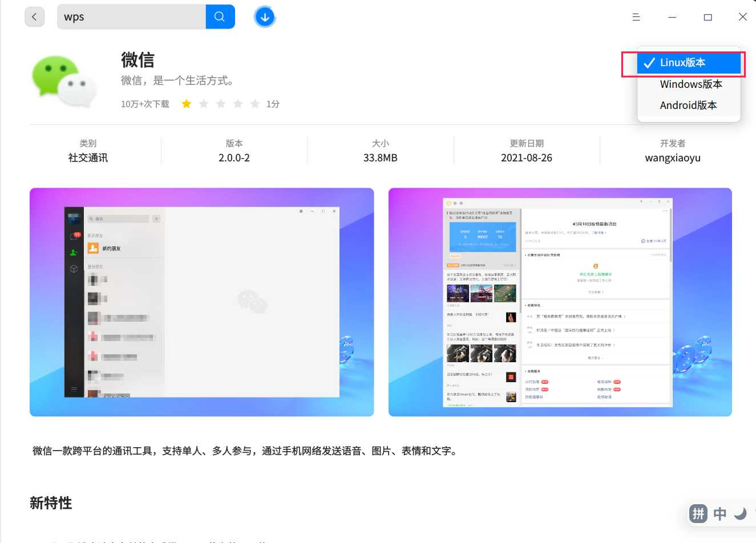Image resolution: width=756 pixels, height=543 pixels.
Task: Click the pinyin 拼 input method icon
Action: tap(698, 514)
